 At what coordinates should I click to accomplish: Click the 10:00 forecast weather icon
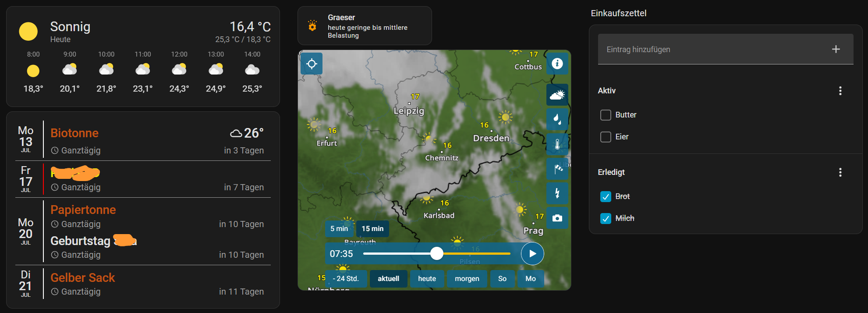point(106,69)
